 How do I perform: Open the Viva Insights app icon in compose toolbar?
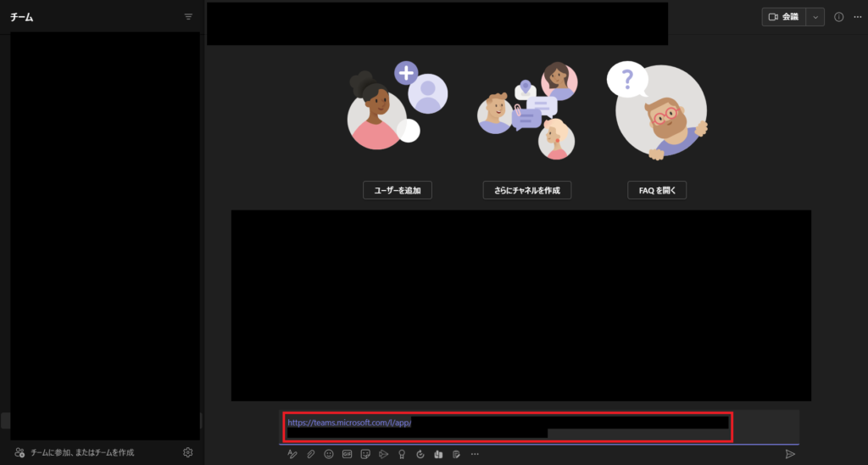coord(438,455)
